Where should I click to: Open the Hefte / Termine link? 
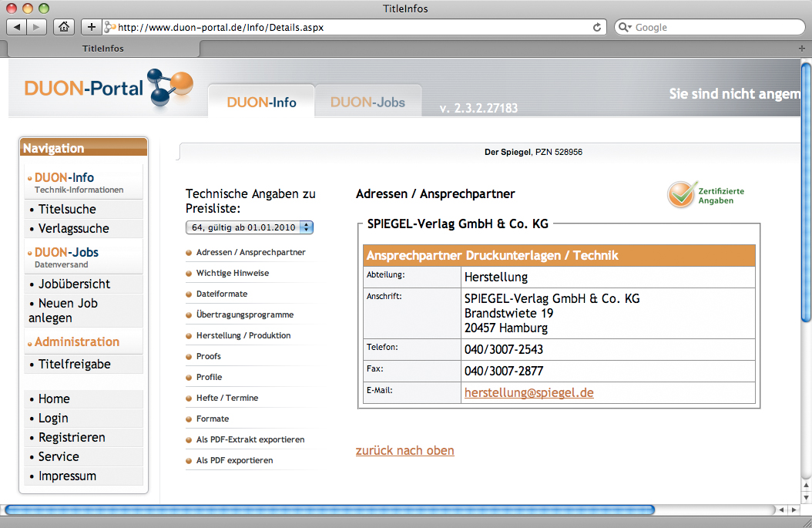[x=227, y=398]
